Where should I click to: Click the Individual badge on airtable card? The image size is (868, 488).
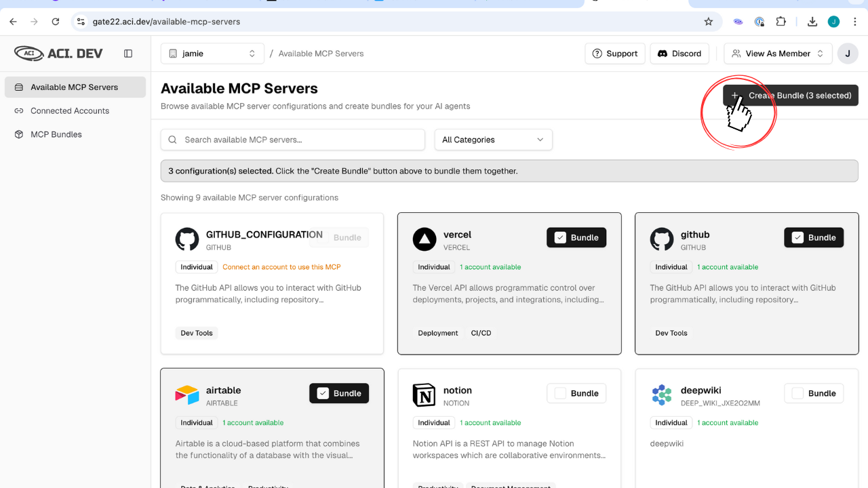point(197,422)
